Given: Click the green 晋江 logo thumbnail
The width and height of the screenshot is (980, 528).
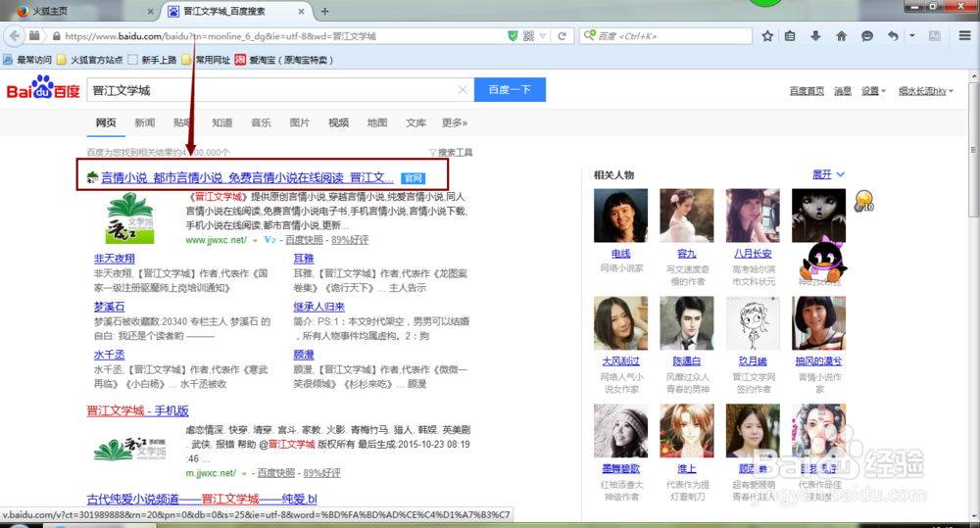Looking at the screenshot, I should coord(129,218).
